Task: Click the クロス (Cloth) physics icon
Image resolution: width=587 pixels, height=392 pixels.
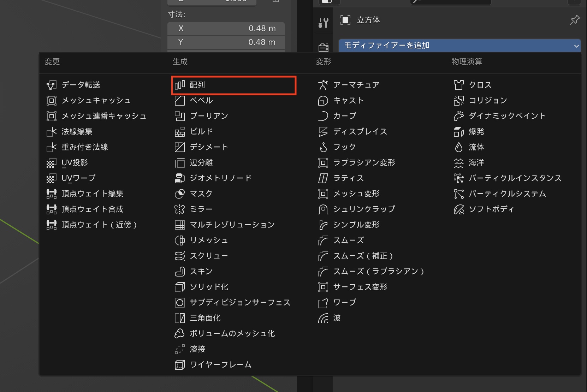Action: (x=458, y=85)
